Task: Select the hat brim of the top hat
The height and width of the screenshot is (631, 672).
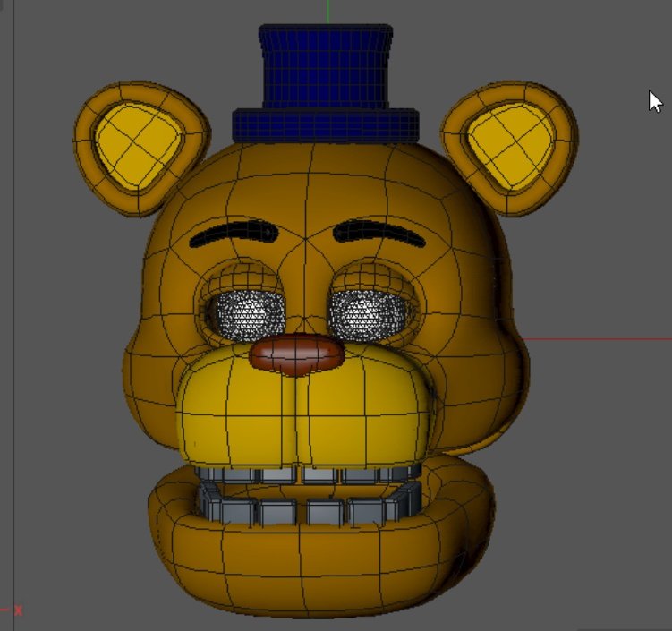Action: tap(326, 126)
